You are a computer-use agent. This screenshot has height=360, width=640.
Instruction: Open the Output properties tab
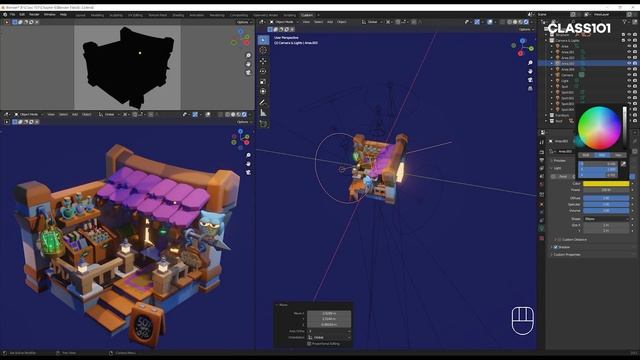pyautogui.click(x=542, y=160)
